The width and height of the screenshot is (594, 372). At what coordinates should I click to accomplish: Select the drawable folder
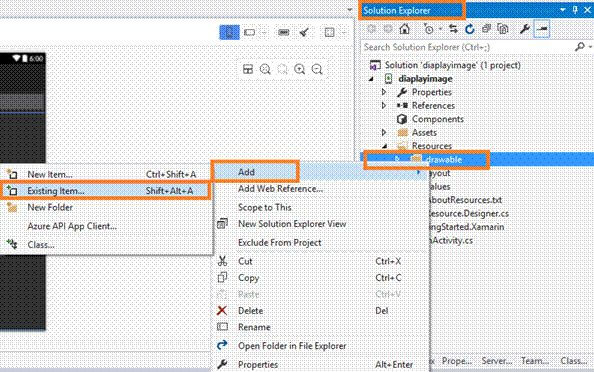pos(444,159)
